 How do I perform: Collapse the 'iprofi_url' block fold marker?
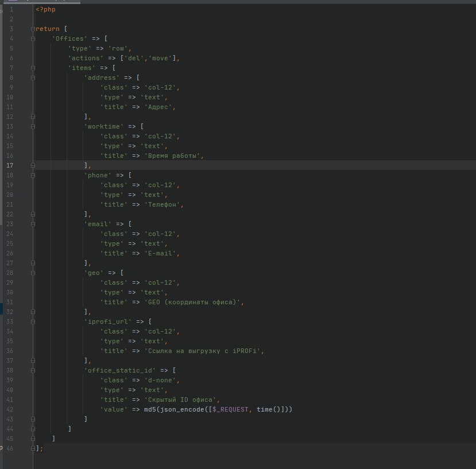33,321
